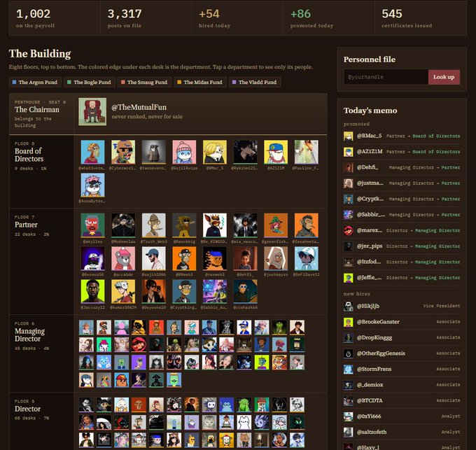Open @TheMutualFun chairman profile link

pos(139,107)
